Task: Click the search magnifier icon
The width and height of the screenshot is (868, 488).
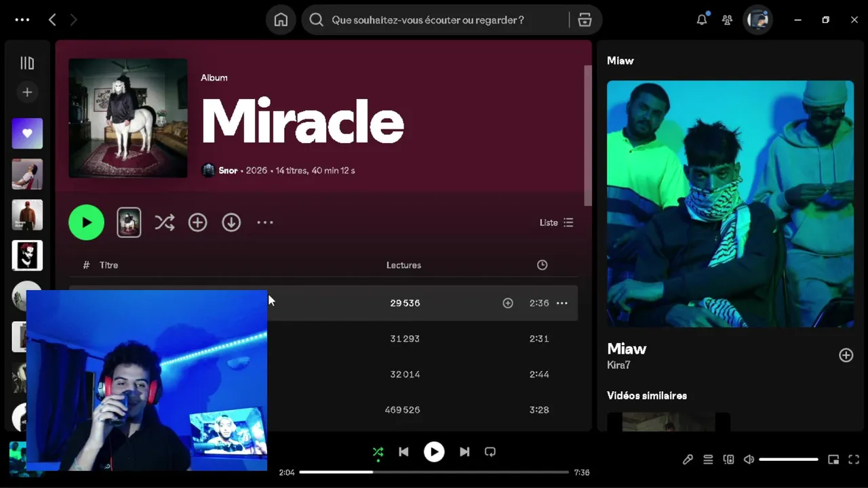Action: click(x=316, y=20)
